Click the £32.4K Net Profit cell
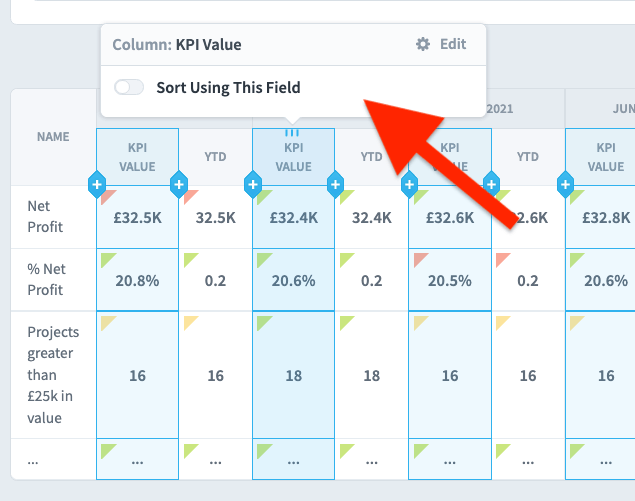This screenshot has height=501, width=635. (x=294, y=217)
